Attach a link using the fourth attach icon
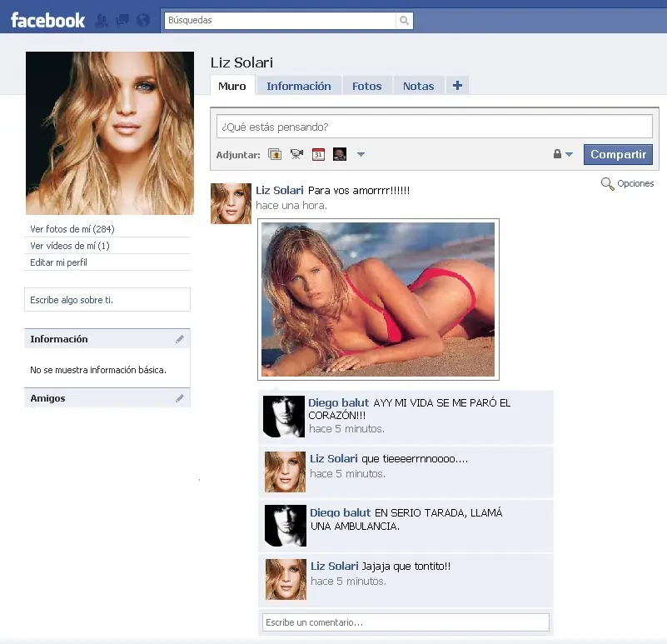 340,154
